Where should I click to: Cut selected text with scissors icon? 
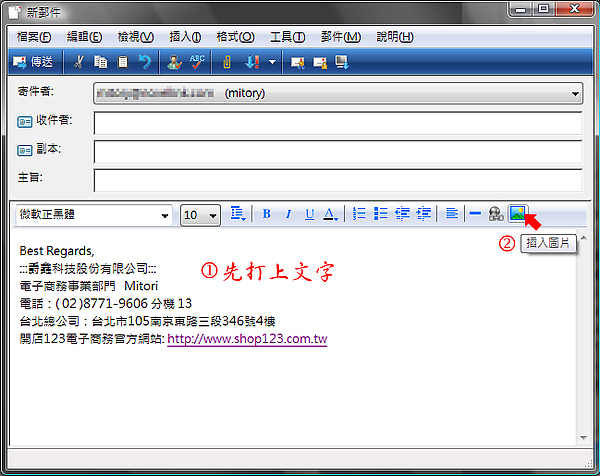(78, 62)
